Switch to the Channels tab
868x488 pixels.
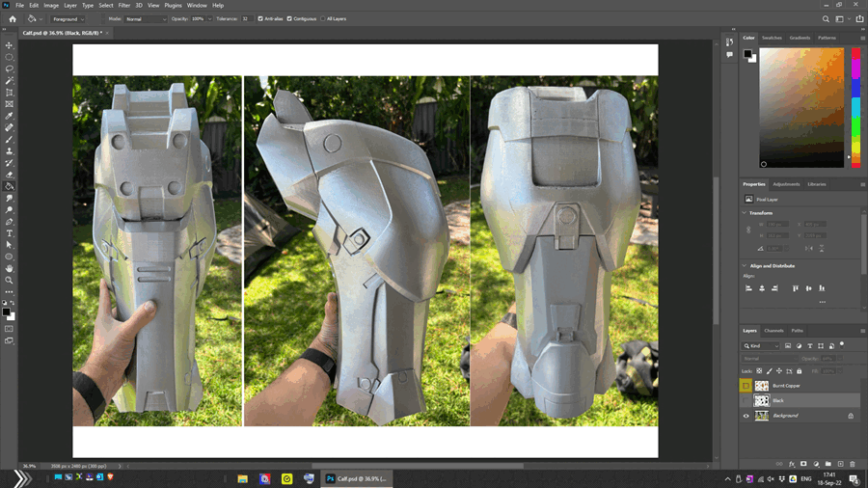(x=773, y=331)
